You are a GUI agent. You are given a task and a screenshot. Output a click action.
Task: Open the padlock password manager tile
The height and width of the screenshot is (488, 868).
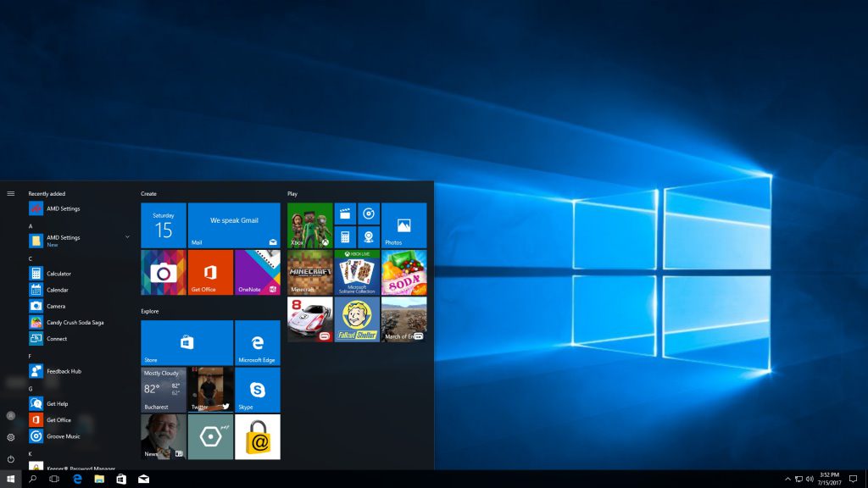[258, 436]
